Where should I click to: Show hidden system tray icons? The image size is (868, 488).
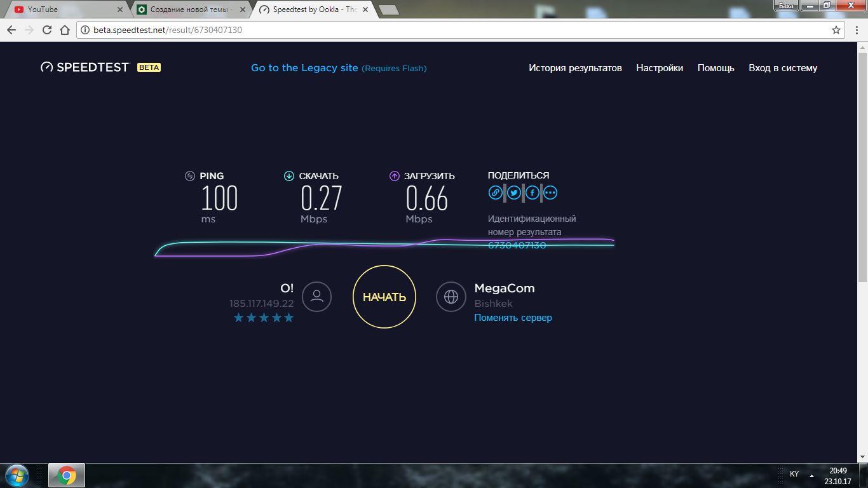pos(811,475)
